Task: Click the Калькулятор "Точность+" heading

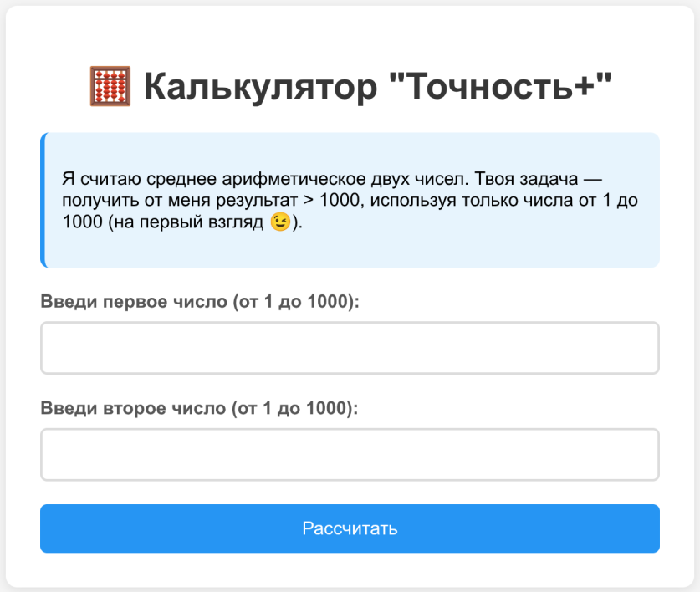Action: (350, 86)
